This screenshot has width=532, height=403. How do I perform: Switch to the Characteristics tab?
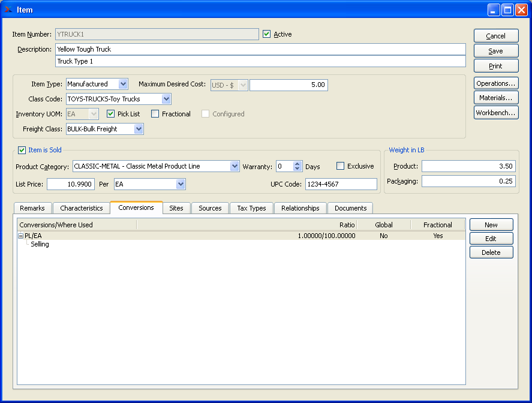[81, 208]
